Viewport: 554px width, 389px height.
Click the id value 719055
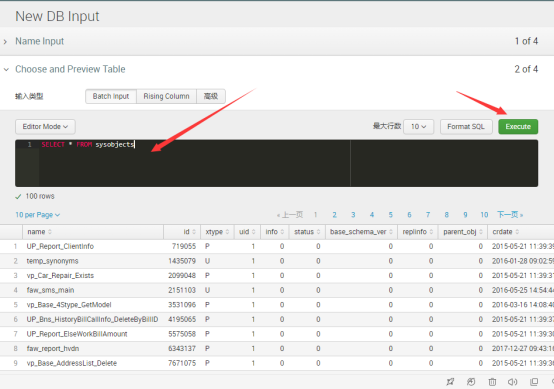184,246
